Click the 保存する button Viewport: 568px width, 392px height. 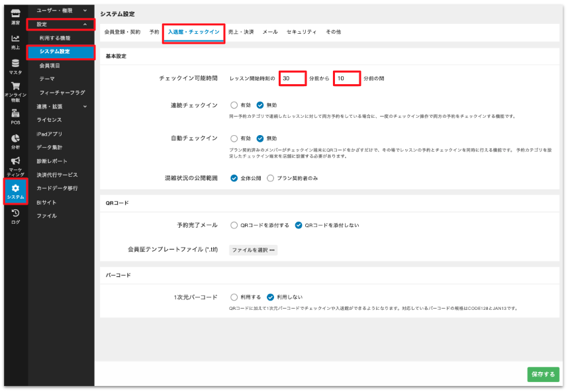(x=543, y=374)
